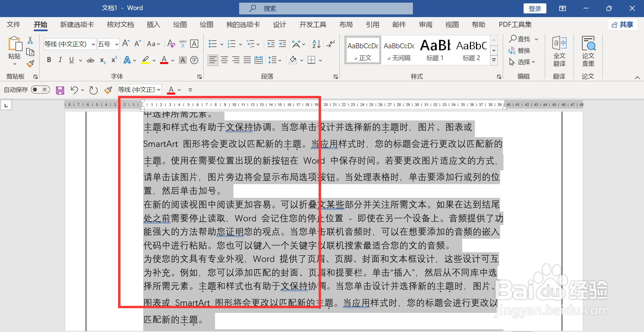
Task: Collapse the ribbon with the up chevron
Action: pyautogui.click(x=637, y=77)
